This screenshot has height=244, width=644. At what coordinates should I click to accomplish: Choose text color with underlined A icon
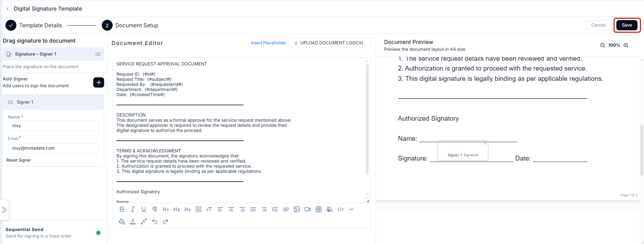click(133, 222)
